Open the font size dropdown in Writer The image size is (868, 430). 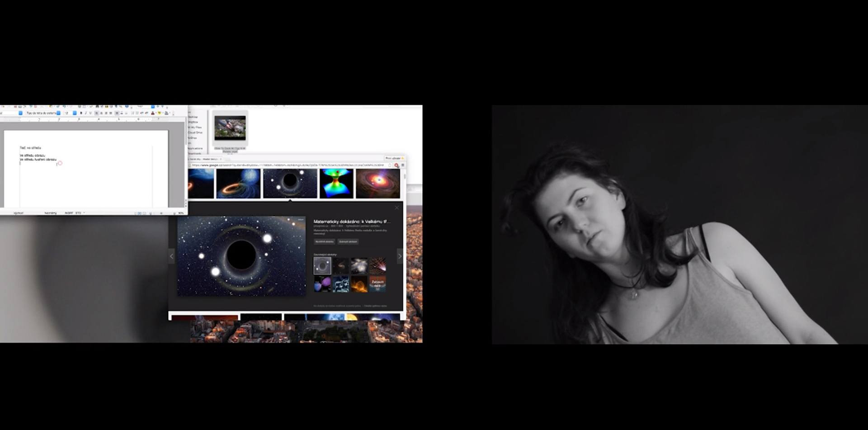75,113
